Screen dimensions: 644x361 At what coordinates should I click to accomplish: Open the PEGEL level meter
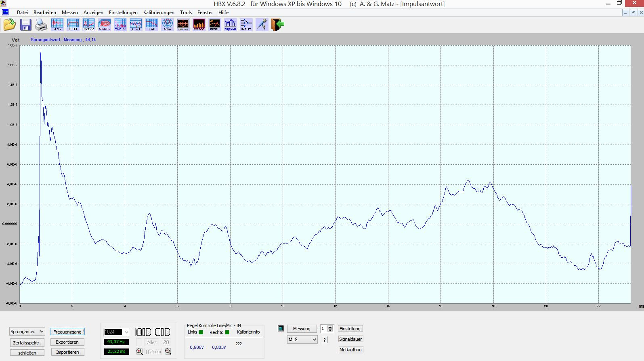click(215, 25)
